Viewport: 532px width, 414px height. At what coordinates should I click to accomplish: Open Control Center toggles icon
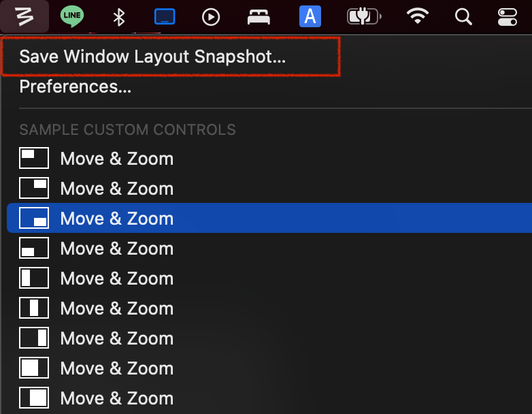coord(508,17)
